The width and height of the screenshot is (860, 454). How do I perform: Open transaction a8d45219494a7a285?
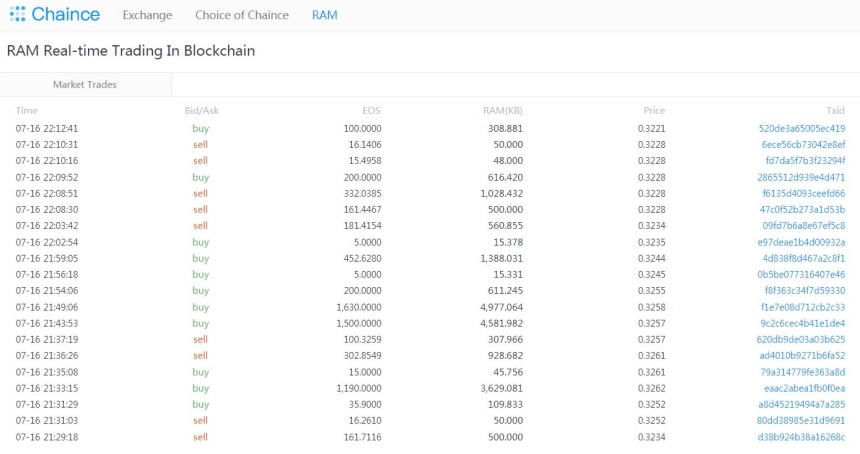coord(802,404)
